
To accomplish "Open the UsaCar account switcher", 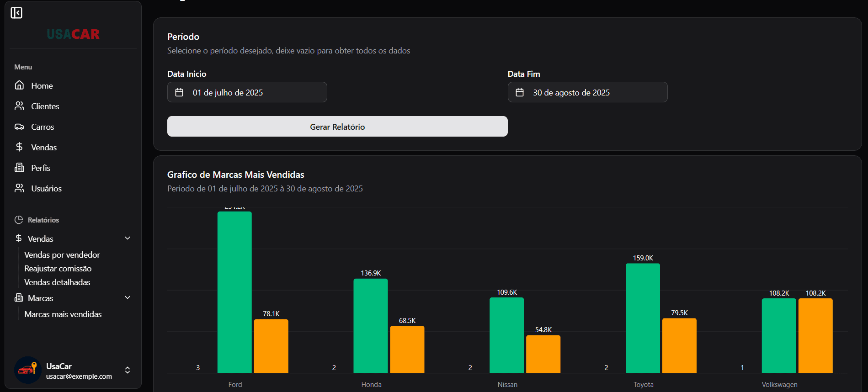I will (128, 370).
